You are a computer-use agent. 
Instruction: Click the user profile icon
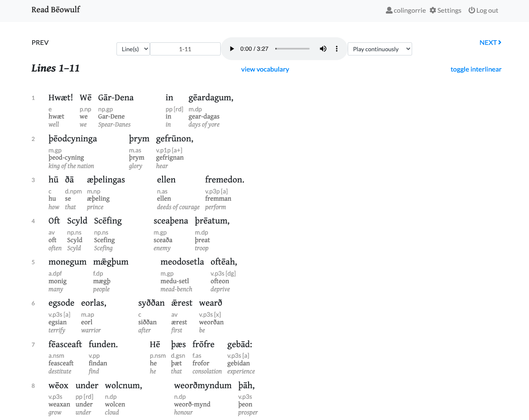pos(389,10)
